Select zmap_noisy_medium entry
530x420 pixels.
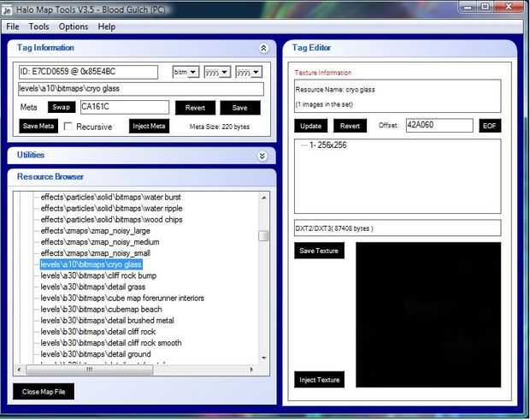[x=100, y=242]
